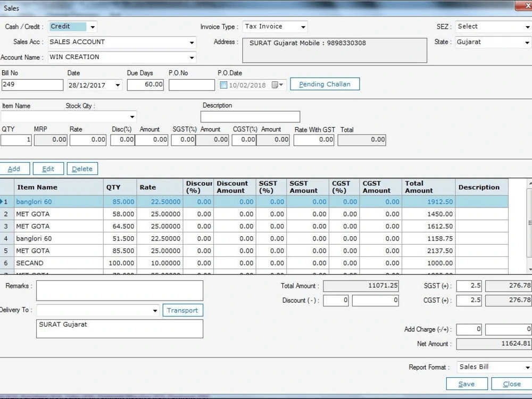532x399 pixels.
Task: Click the CGST(%) entry field
Action: tap(244, 140)
